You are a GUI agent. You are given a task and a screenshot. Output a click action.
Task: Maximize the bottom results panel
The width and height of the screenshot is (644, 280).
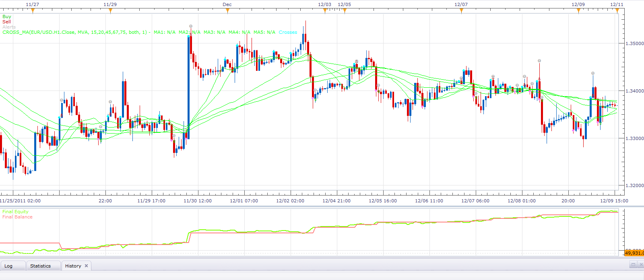[633, 265]
